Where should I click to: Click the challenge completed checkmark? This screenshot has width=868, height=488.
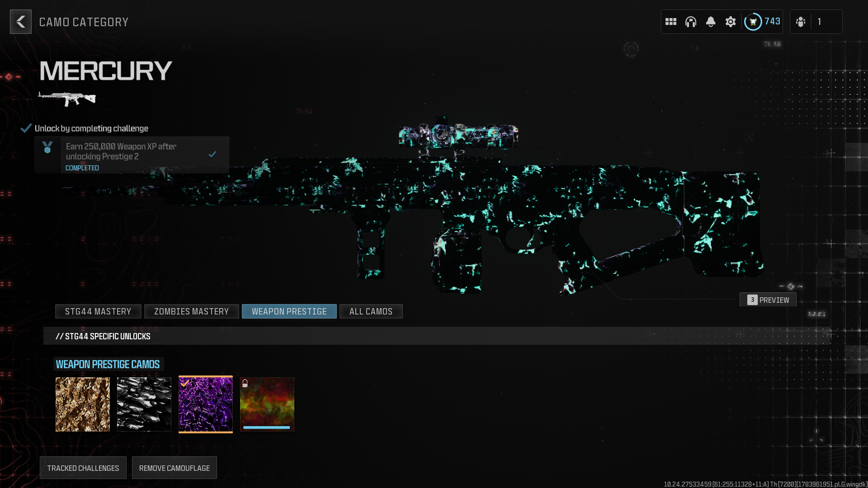point(212,154)
